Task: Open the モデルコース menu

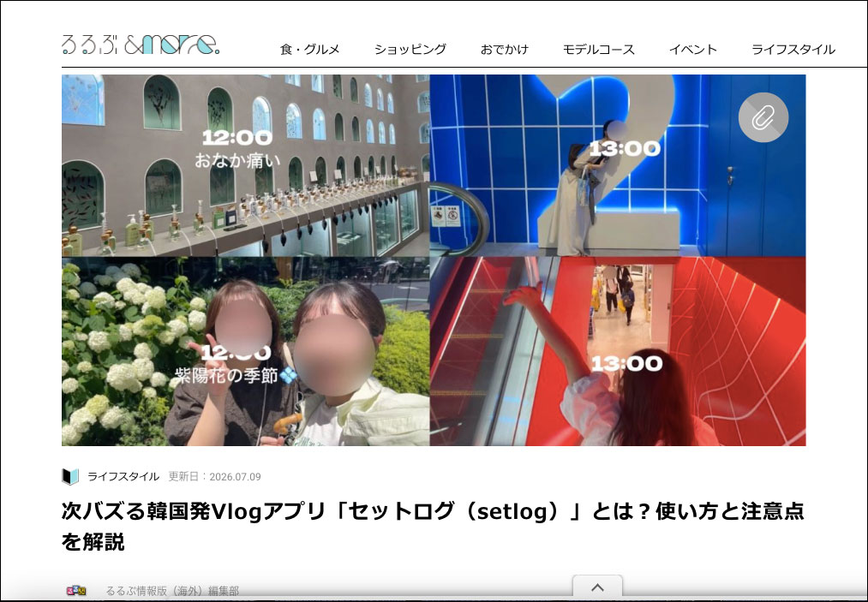Action: pos(598,50)
